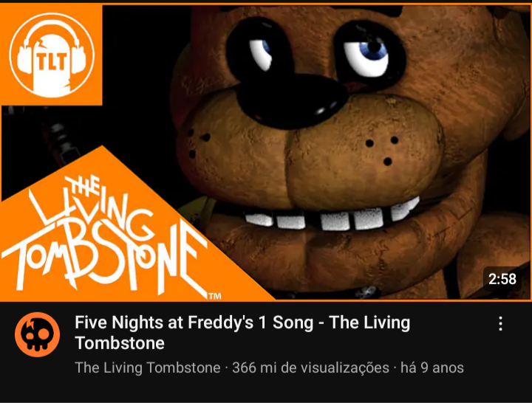Click the há 9 anos upload age
This screenshot has width=532, height=403.
click(432, 368)
